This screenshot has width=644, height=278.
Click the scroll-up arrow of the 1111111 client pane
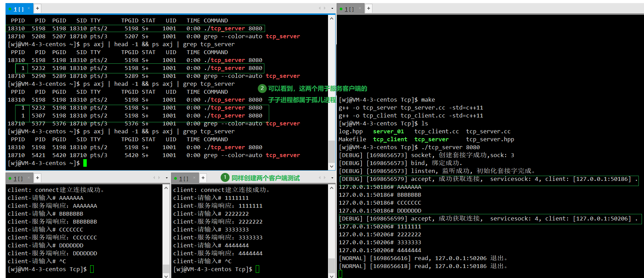[x=332, y=188]
